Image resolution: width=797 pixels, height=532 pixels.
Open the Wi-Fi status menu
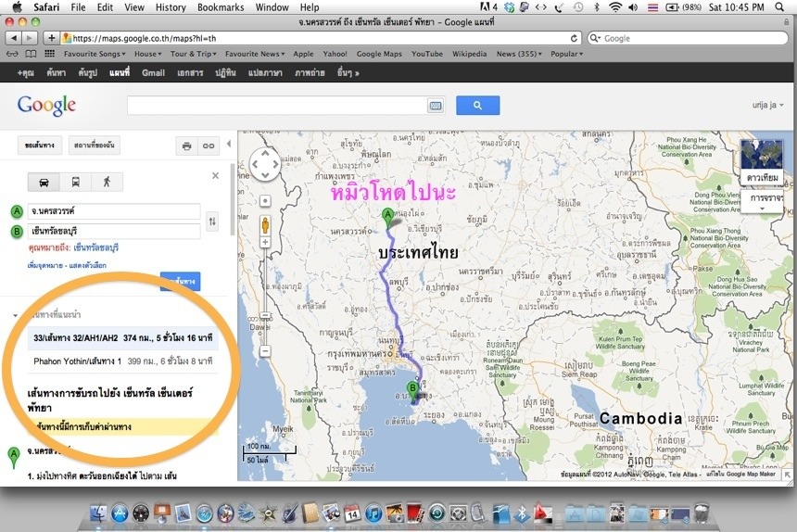[615, 7]
